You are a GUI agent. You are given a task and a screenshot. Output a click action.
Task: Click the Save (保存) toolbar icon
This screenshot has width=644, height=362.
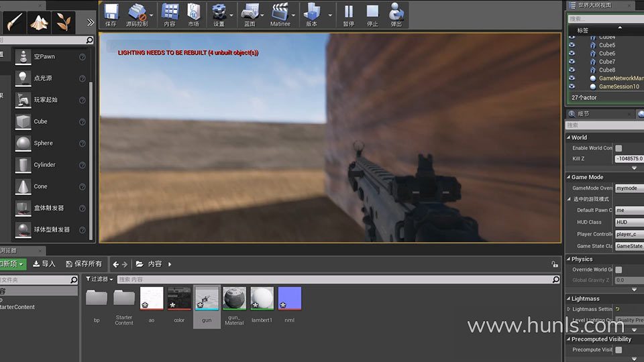111,15
